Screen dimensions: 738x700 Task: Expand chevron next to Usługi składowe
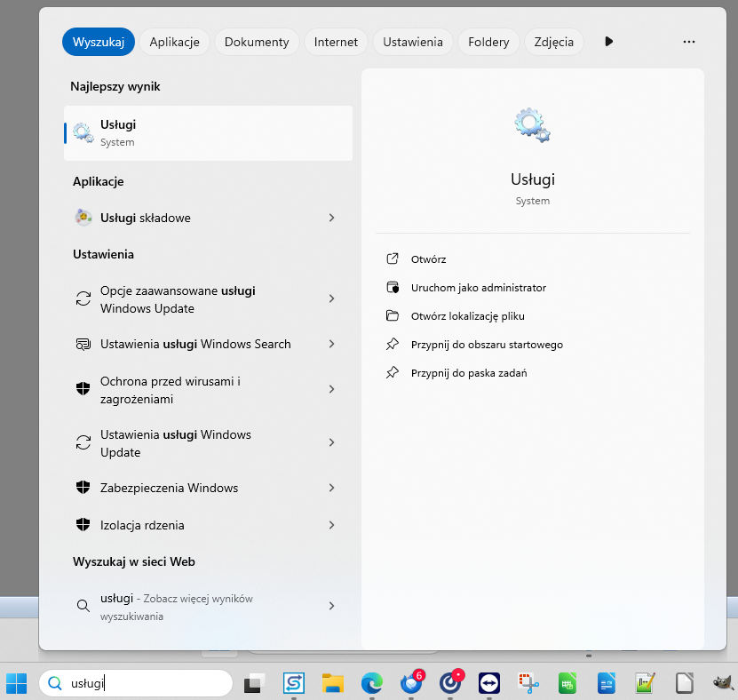pyautogui.click(x=331, y=218)
